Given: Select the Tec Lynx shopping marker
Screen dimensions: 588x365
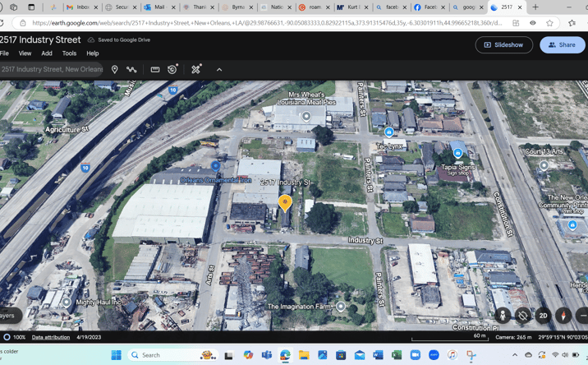Looking at the screenshot, I should [x=389, y=132].
